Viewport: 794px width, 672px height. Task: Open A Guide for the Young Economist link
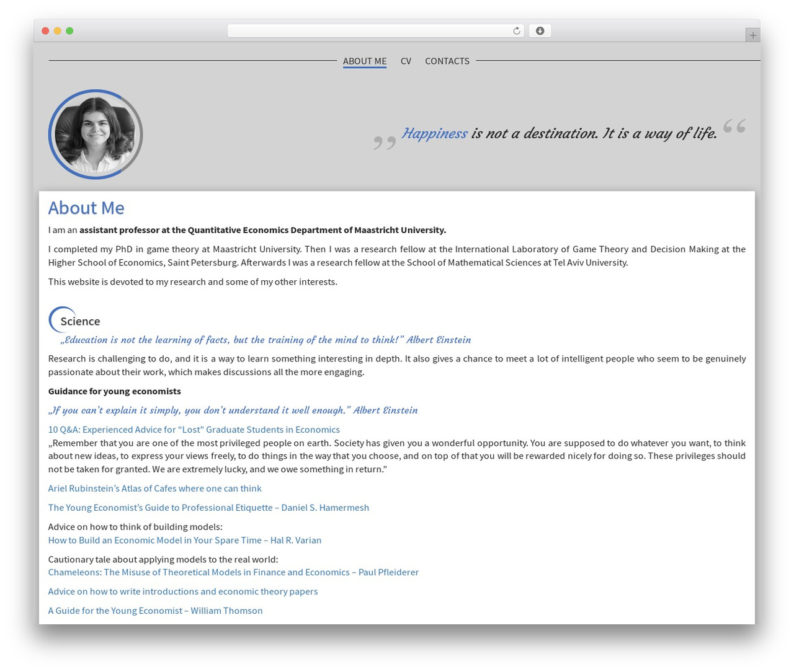tap(156, 611)
